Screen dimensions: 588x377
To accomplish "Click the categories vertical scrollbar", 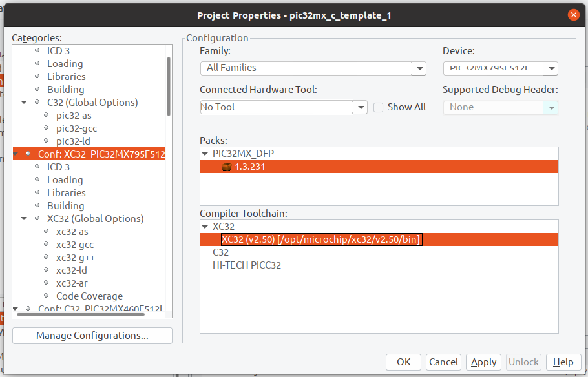I will click(x=169, y=87).
